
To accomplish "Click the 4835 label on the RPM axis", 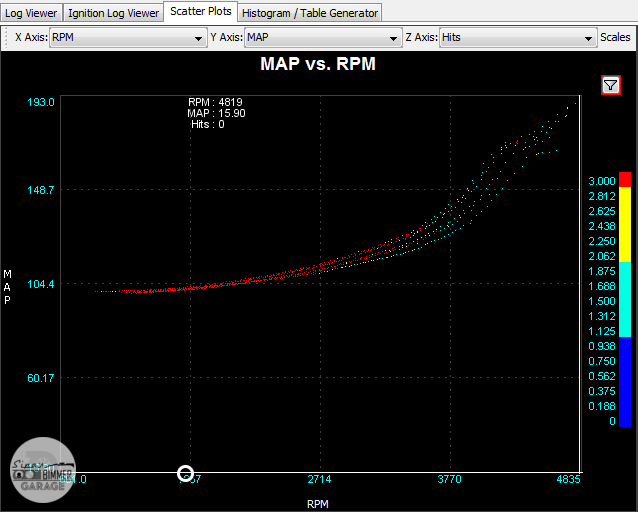I will [567, 480].
